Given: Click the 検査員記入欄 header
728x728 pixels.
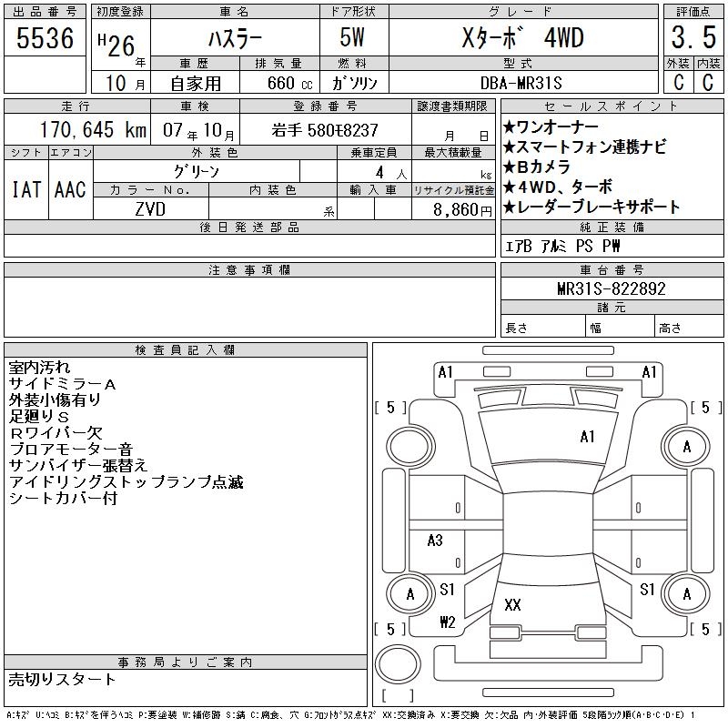Looking at the screenshot, I should click(185, 350).
